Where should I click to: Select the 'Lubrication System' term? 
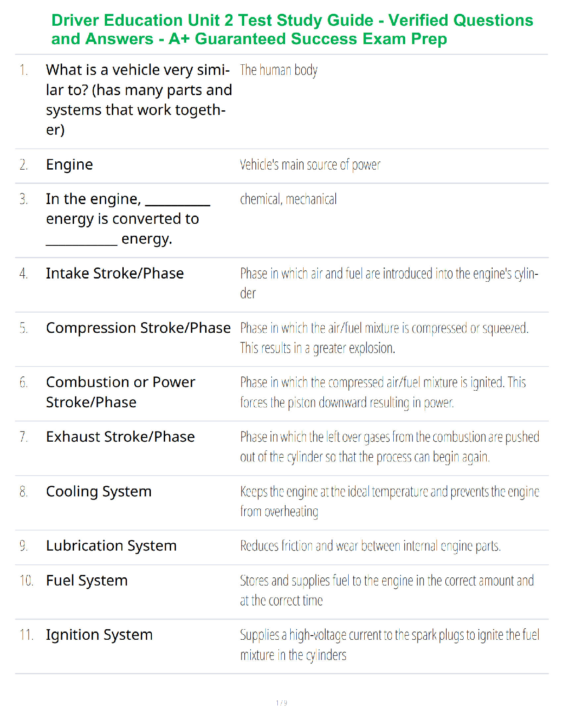111,546
